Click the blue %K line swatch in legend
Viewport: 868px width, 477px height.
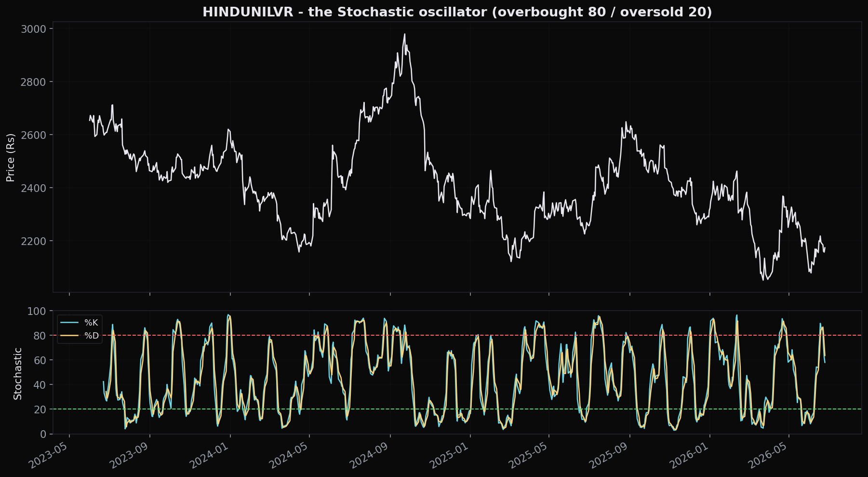click(70, 323)
